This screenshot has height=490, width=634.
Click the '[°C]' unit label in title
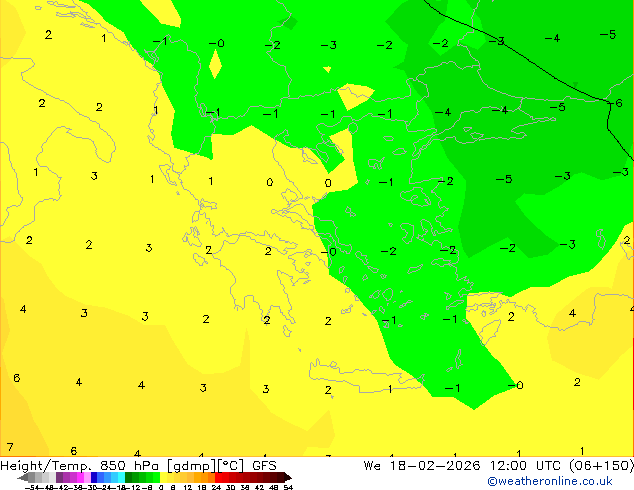pyautogui.click(x=231, y=466)
